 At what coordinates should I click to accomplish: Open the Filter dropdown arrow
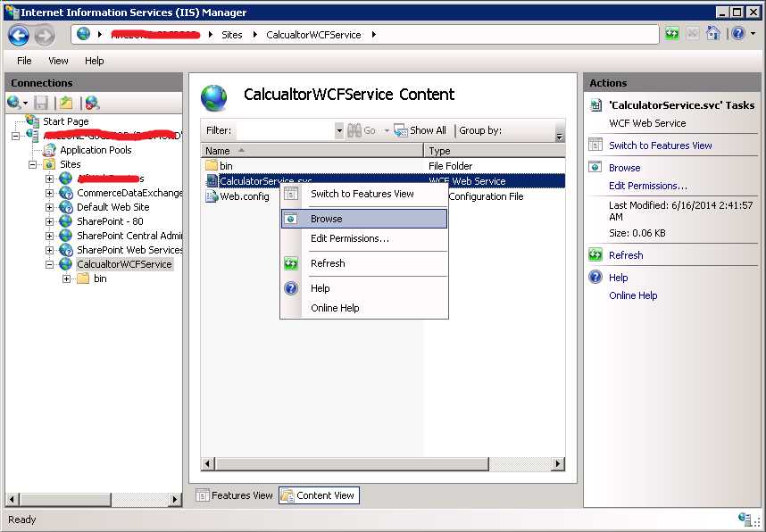pos(339,130)
